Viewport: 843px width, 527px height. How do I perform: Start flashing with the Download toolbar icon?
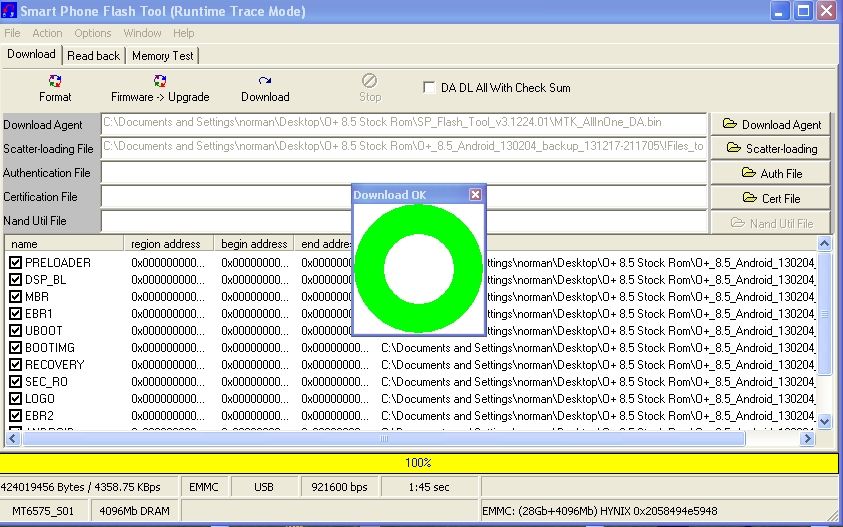coord(265,82)
